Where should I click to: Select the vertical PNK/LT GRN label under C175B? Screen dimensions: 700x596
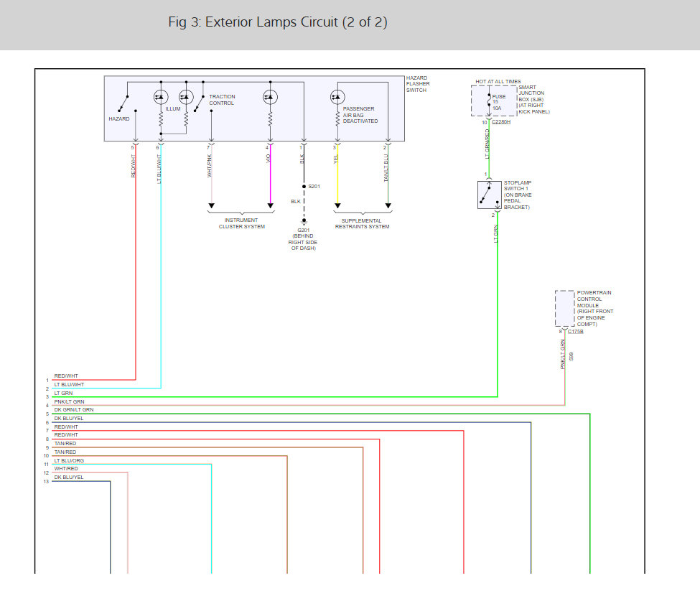tap(562, 354)
